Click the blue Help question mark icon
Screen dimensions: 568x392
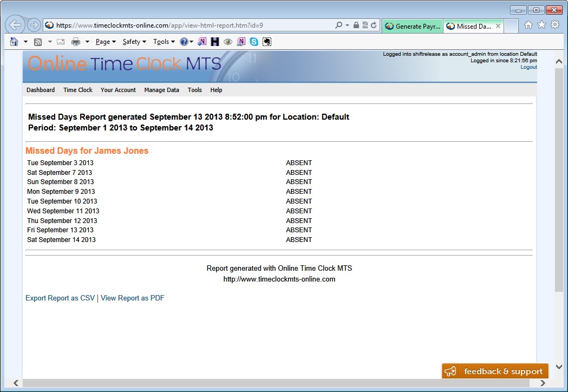click(x=184, y=42)
